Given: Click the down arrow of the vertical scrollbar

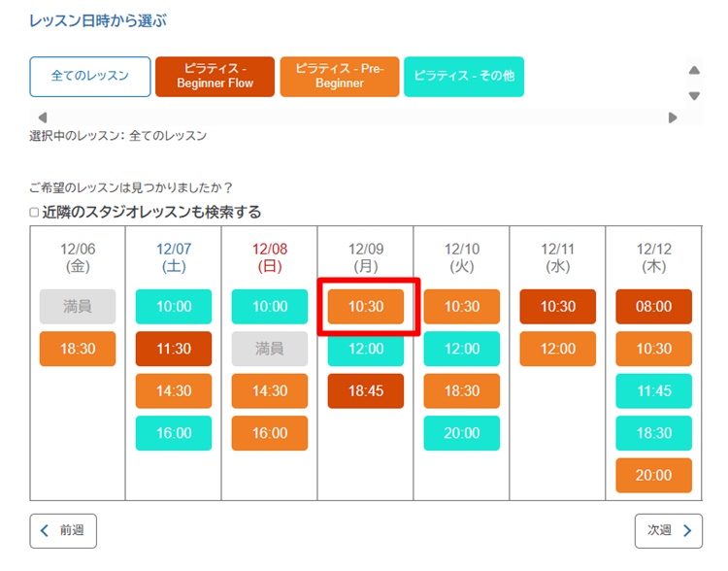Looking at the screenshot, I should tap(694, 96).
